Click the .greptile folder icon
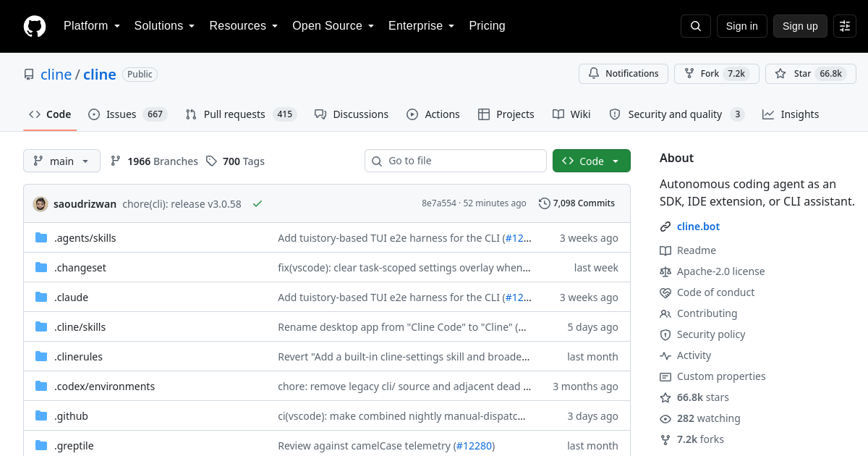Viewport: 868px width, 456px height. point(41,446)
